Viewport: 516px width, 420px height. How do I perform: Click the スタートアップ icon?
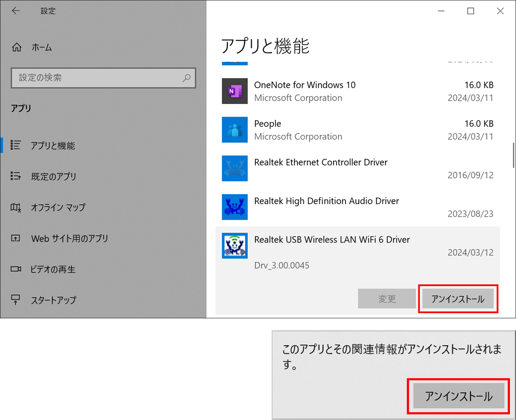pos(15,300)
